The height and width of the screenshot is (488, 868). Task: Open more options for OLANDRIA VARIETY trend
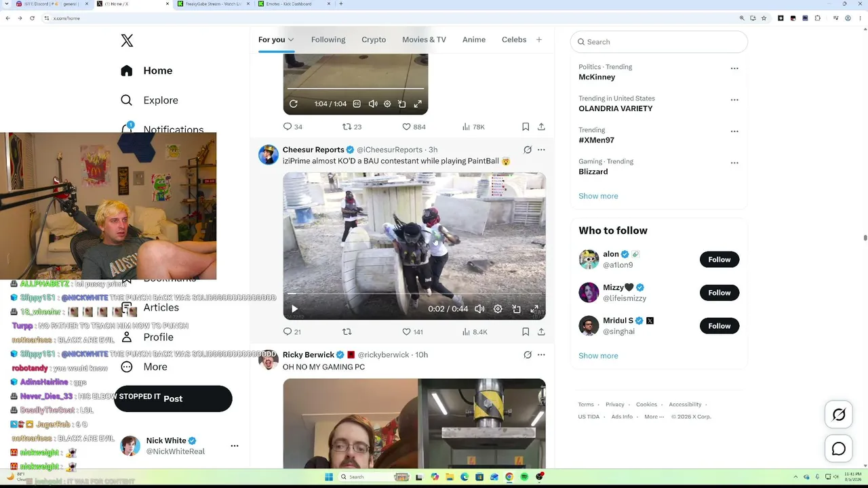click(734, 100)
